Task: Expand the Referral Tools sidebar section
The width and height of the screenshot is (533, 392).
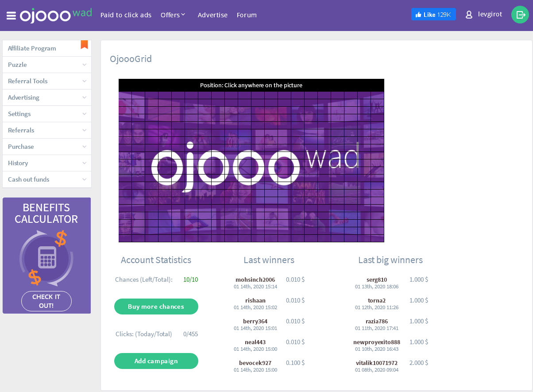Action: click(47, 81)
